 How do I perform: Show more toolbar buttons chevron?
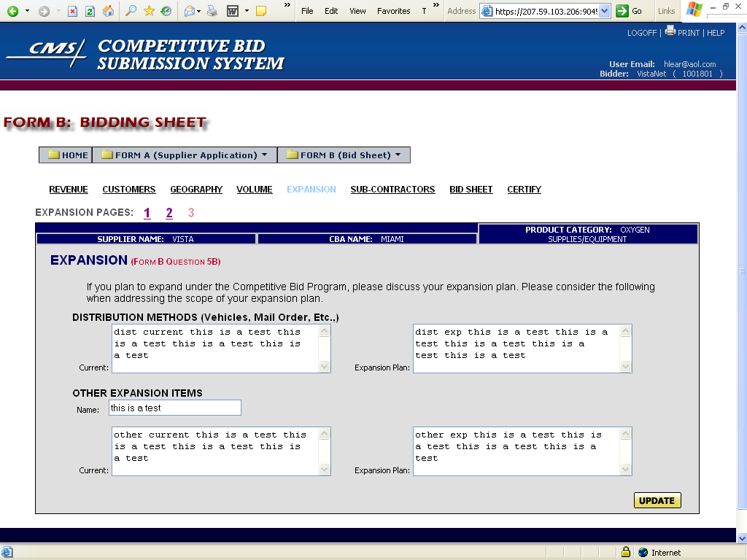(287, 5)
